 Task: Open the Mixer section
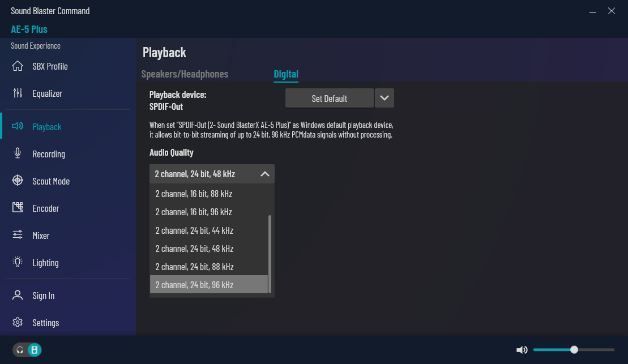pos(41,236)
